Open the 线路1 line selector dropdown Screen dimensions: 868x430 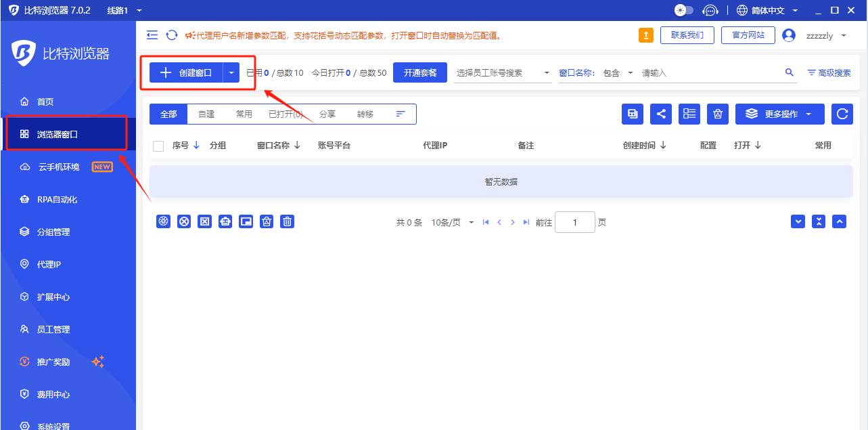124,10
